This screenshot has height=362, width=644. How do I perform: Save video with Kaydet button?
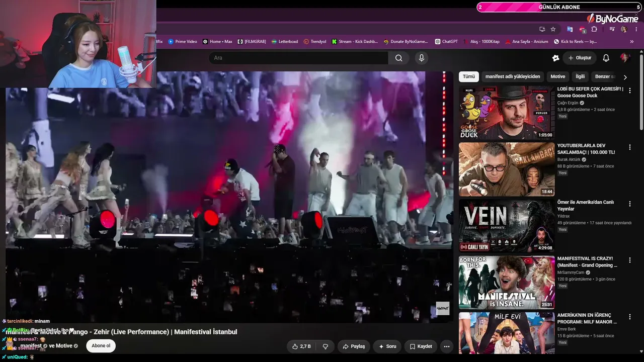[421, 346]
